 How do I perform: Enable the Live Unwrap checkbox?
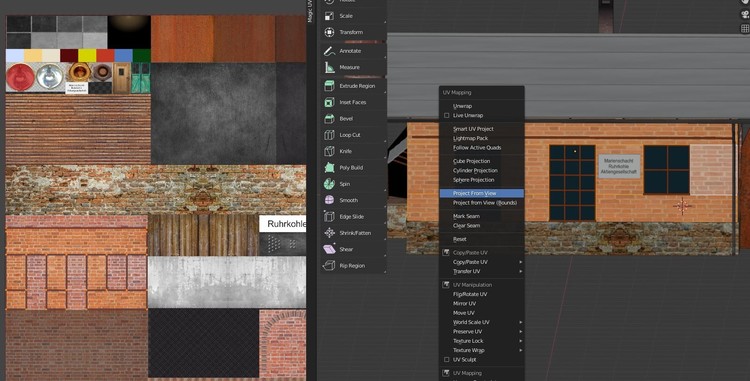pyautogui.click(x=447, y=115)
